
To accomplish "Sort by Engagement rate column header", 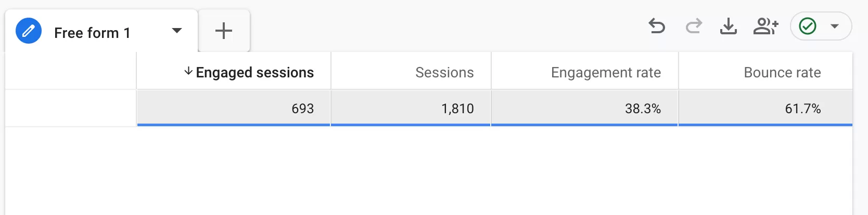I will click(x=606, y=72).
